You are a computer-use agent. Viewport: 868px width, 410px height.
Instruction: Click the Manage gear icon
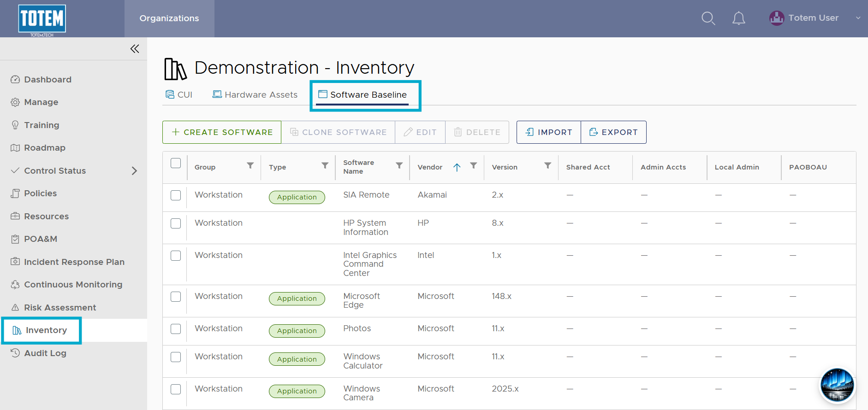click(15, 102)
